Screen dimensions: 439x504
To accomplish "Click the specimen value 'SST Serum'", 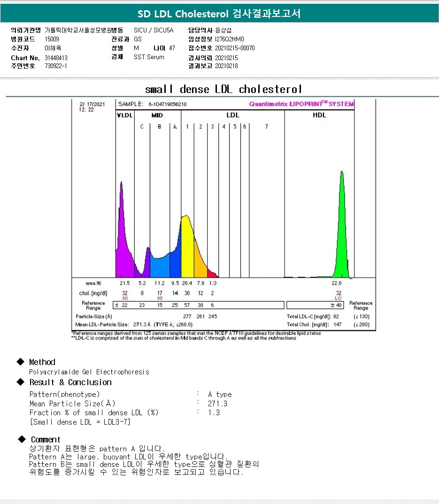I will pyautogui.click(x=149, y=57).
